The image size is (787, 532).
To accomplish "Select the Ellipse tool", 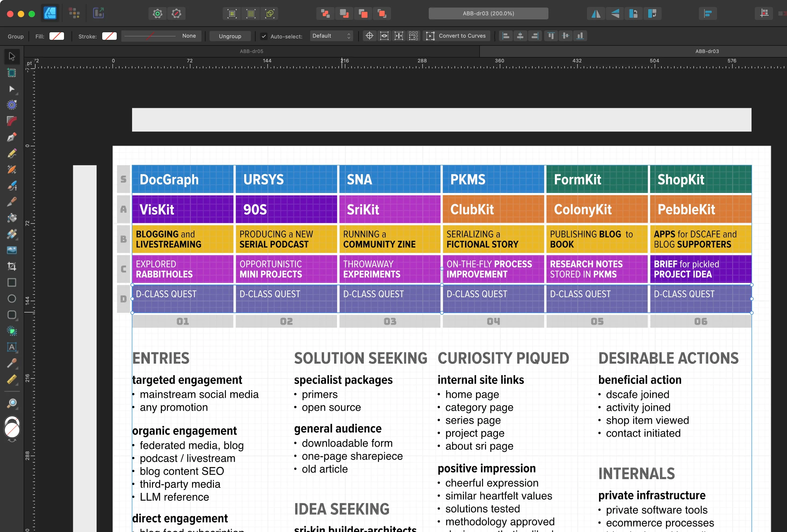I will tap(12, 299).
